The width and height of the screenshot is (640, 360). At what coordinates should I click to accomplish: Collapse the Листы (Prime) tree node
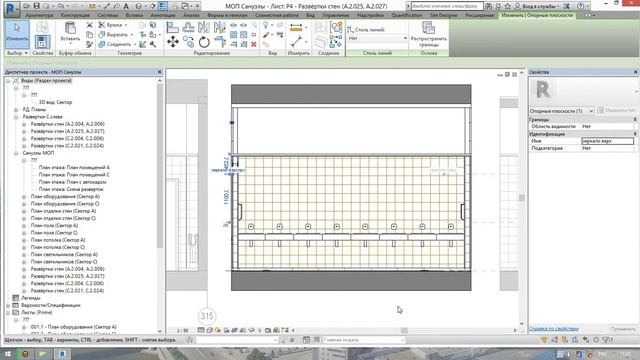8,313
